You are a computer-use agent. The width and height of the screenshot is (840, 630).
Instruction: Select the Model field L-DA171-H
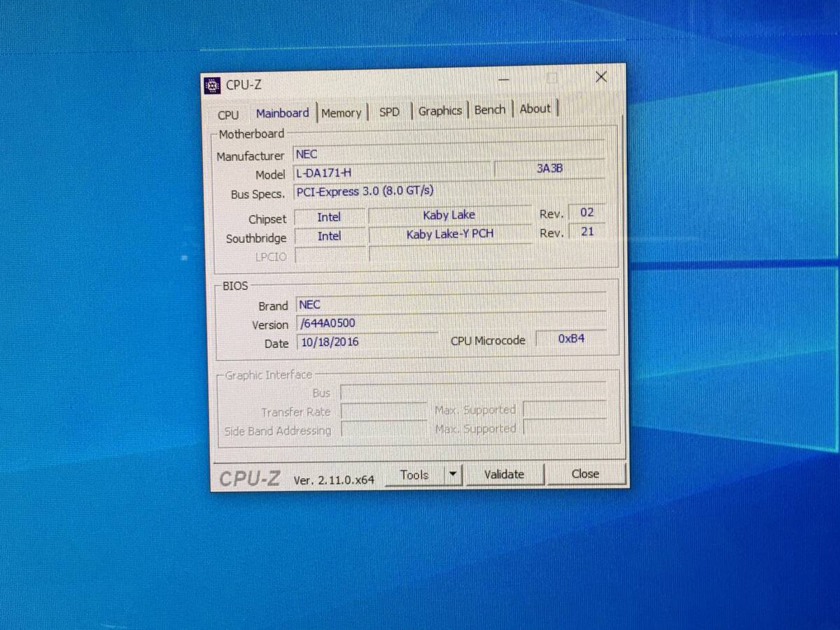tap(392, 173)
